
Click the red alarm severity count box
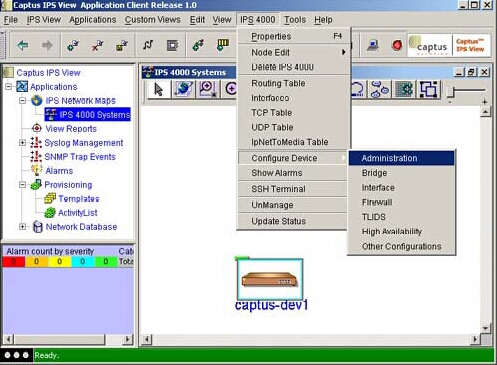click(14, 262)
